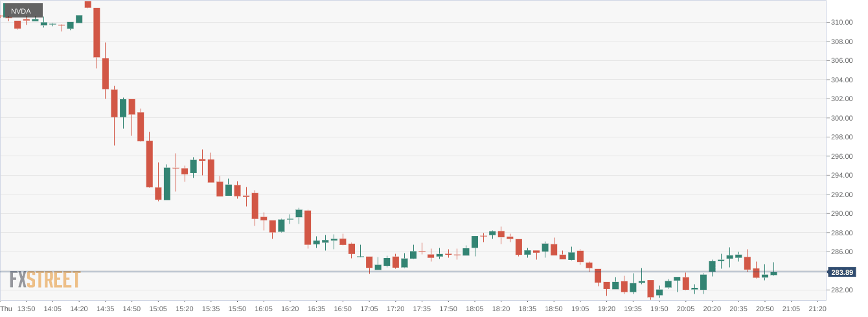Image resolution: width=868 pixels, height=317 pixels.
Task: Click the 304.00 price scale label
Action: click(842, 80)
